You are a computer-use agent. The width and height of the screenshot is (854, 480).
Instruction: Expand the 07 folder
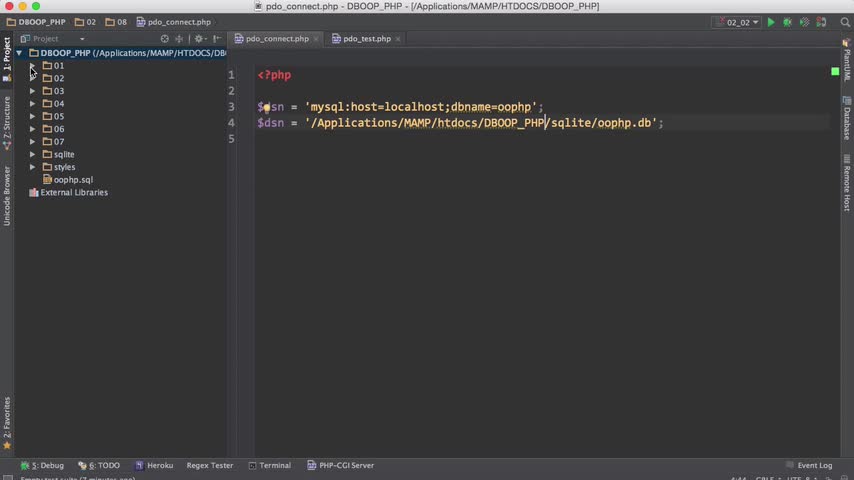pyautogui.click(x=33, y=142)
